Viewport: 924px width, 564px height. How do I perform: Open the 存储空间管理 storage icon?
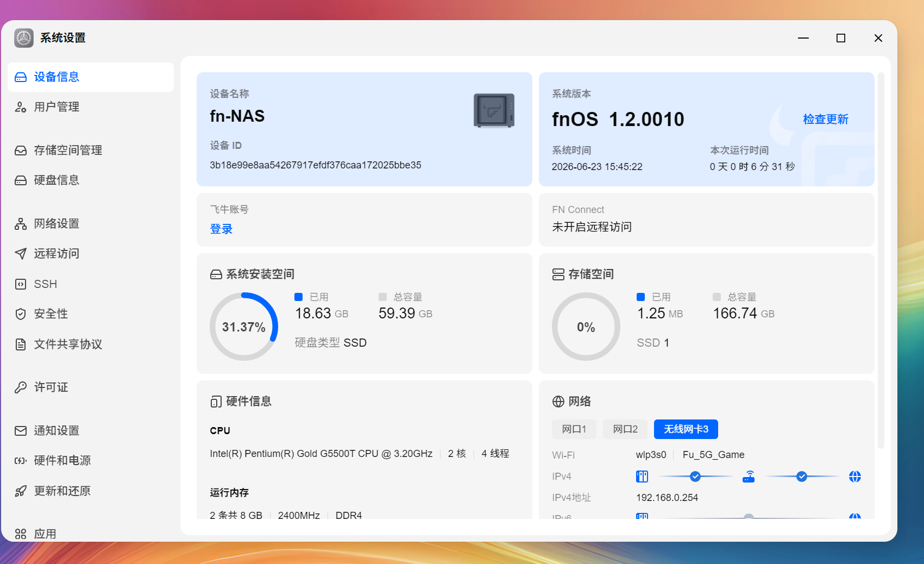click(21, 151)
